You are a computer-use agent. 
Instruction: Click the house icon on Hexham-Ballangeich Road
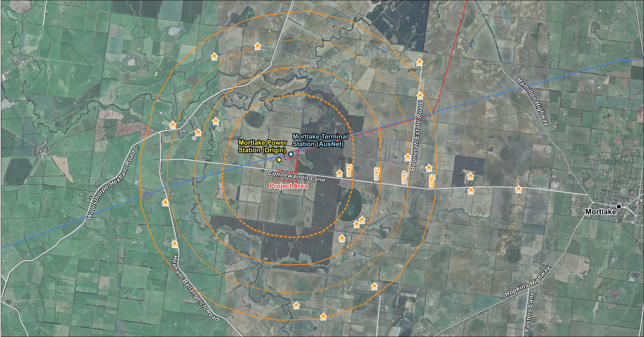pos(174,244)
